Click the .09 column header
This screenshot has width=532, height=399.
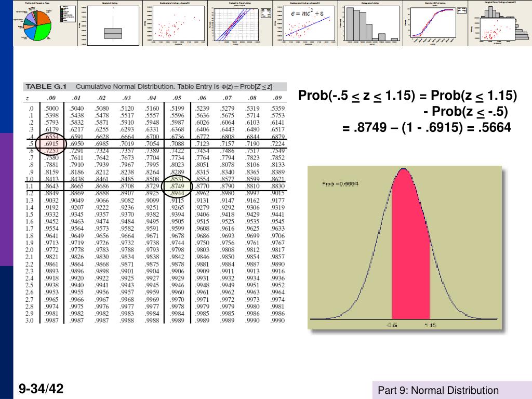tap(277, 98)
